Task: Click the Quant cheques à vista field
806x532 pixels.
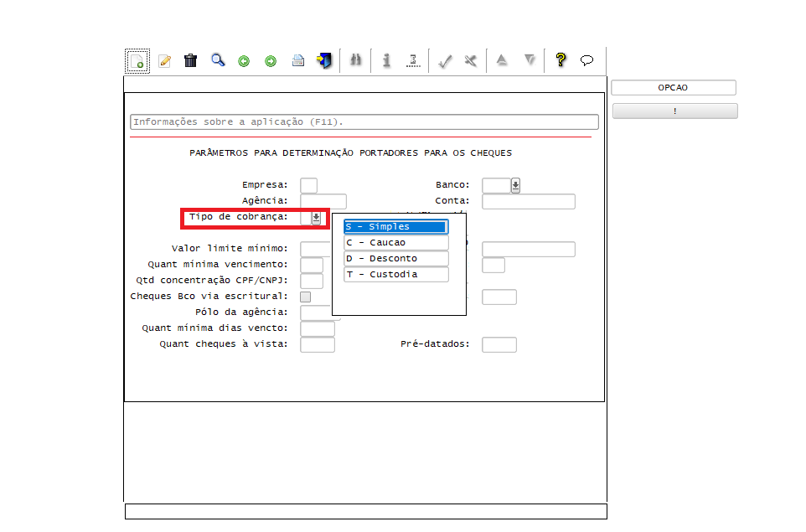Action: tap(318, 345)
